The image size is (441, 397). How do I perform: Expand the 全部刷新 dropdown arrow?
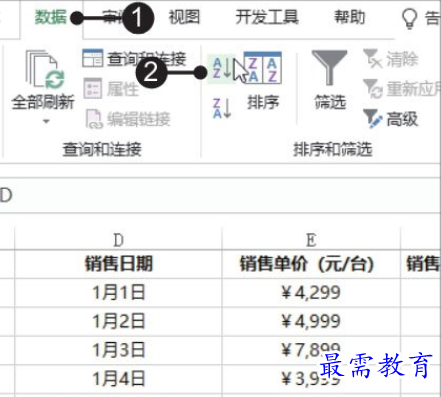(46, 121)
